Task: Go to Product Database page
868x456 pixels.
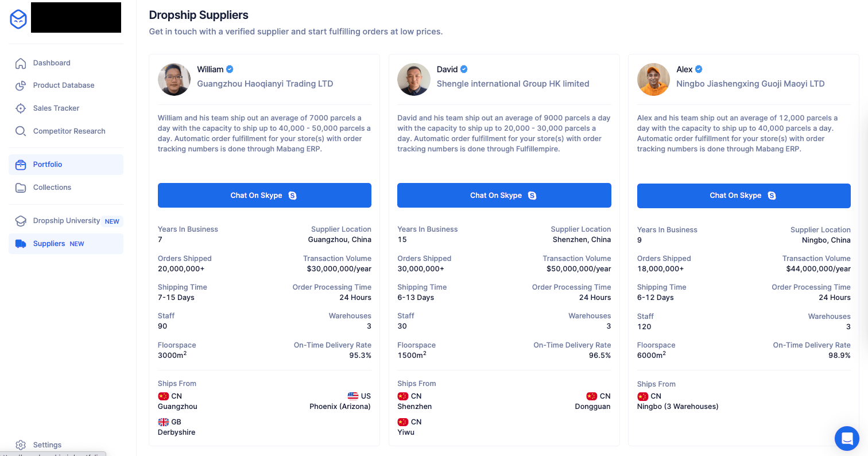Action: click(64, 85)
